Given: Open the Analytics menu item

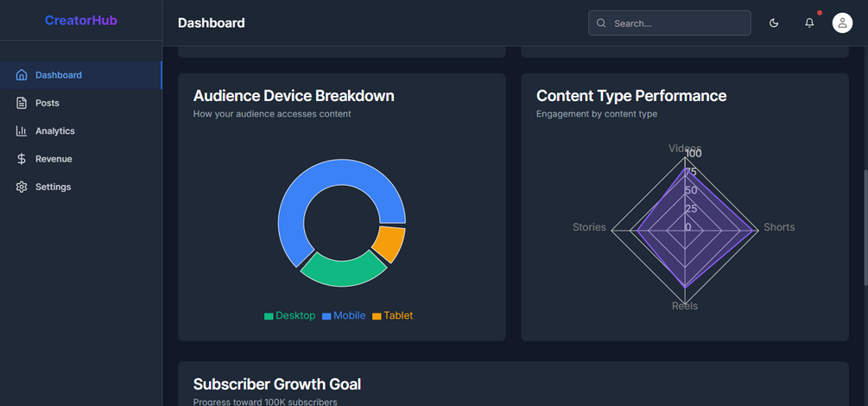Looking at the screenshot, I should point(55,131).
